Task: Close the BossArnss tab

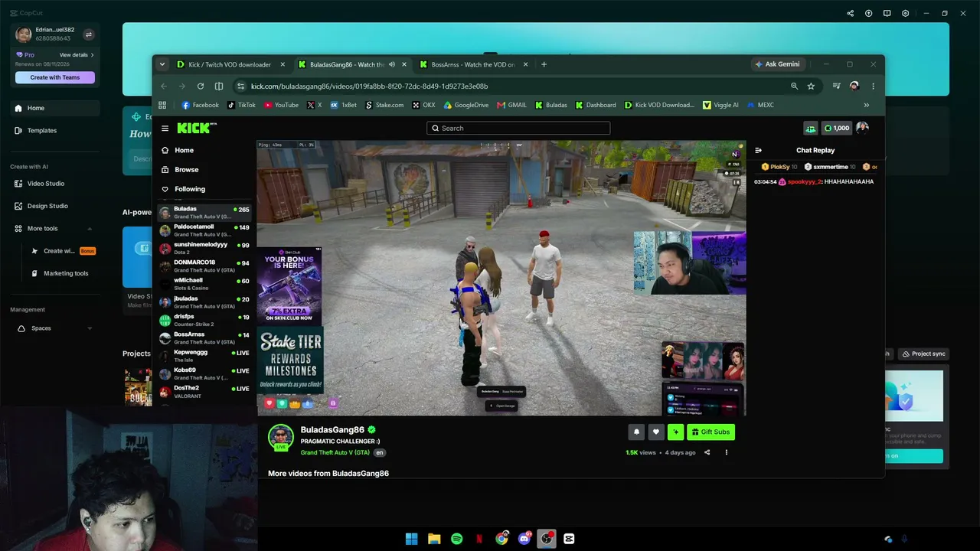Action: [x=525, y=64]
